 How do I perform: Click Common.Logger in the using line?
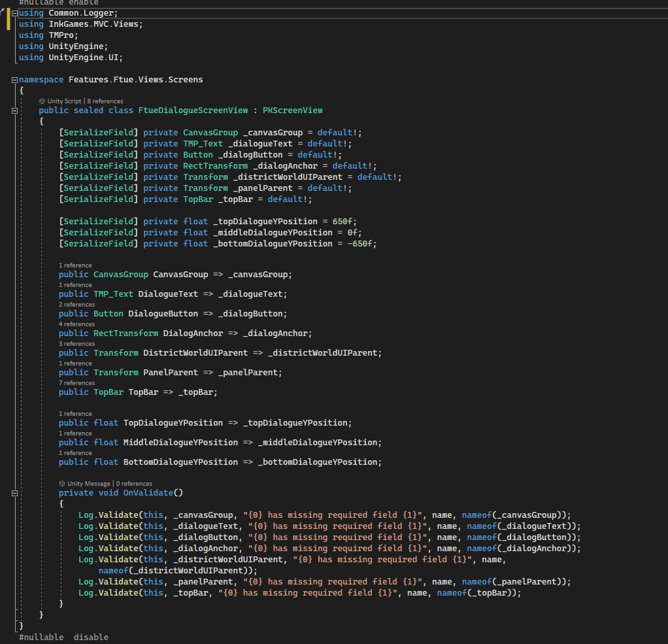(81, 13)
